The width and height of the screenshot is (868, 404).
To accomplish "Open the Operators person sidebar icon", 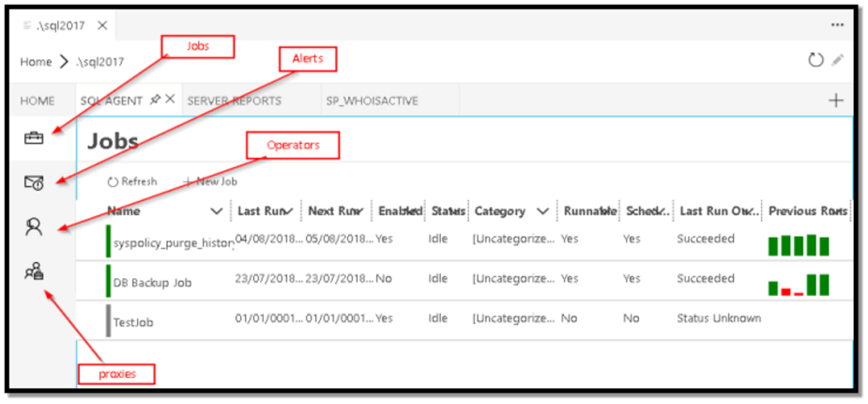I will [34, 226].
